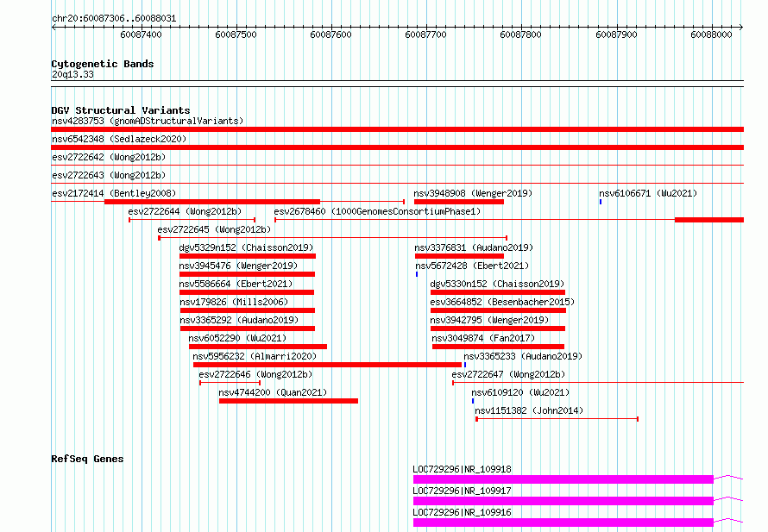The width and height of the screenshot is (768, 532).
Task: Click esv2722647 (Wong2012b) label
Action: click(508, 374)
